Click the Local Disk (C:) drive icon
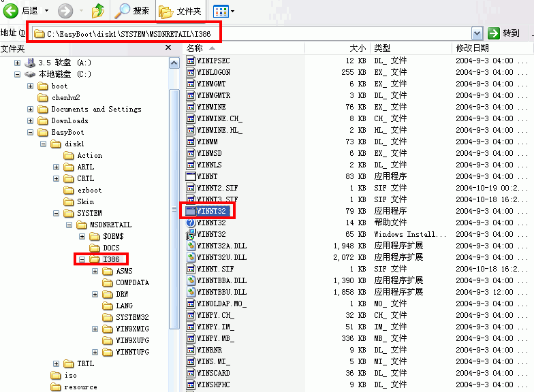534x392 pixels. point(30,74)
